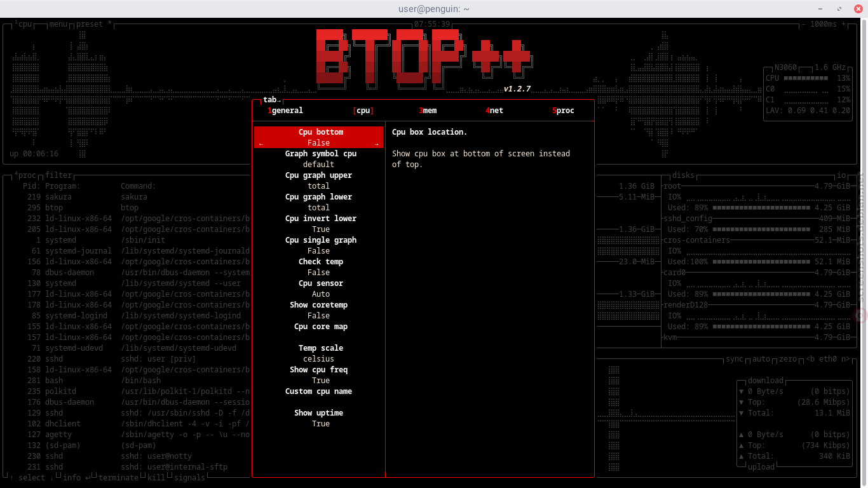
Task: Click the select down arrow in footer
Action: click(x=52, y=478)
